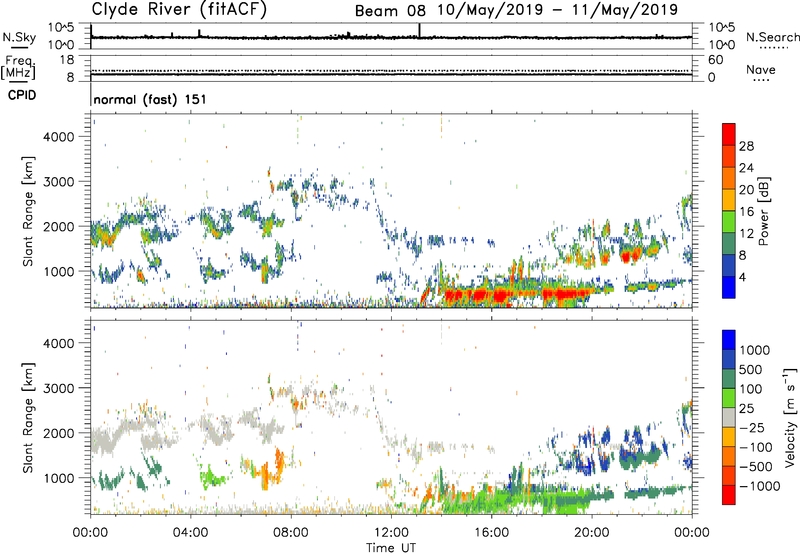Viewport: 800px width, 554px height.
Task: Click the '500' label on Velocity color bar
Action: pos(751,370)
